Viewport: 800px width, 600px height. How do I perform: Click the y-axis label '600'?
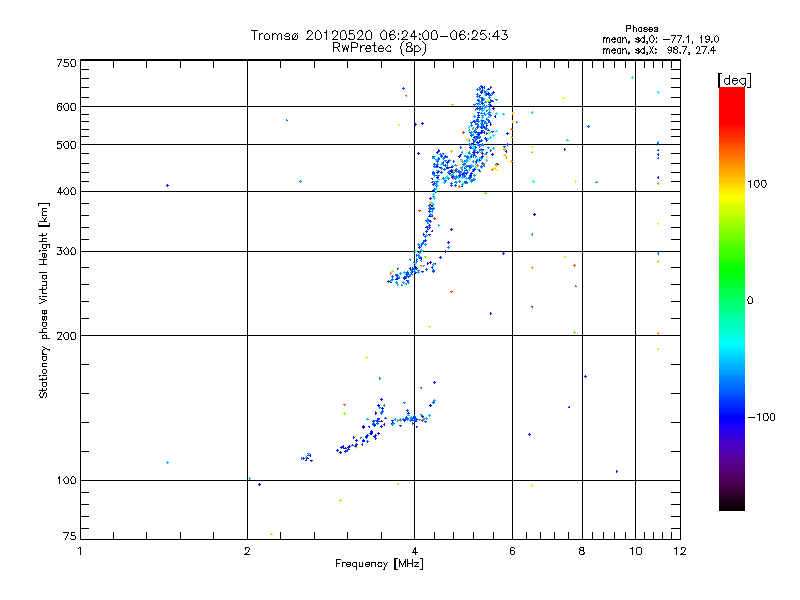click(x=66, y=107)
